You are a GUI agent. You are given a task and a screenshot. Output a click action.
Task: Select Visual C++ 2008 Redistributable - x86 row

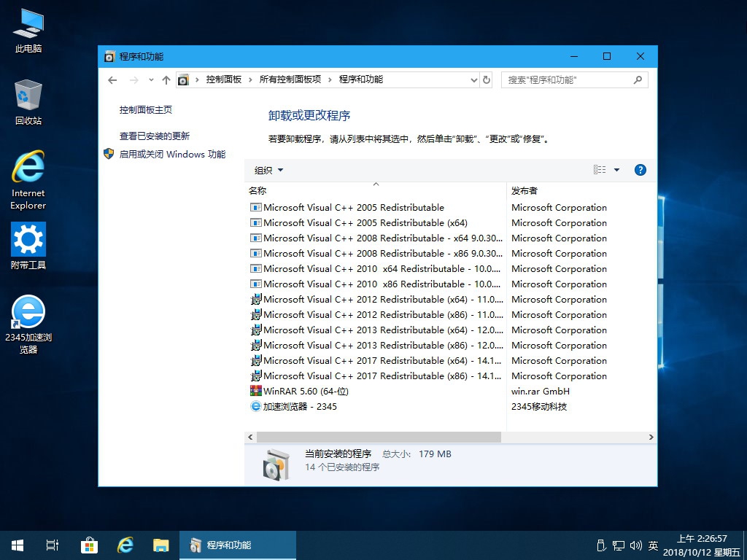pos(451,253)
